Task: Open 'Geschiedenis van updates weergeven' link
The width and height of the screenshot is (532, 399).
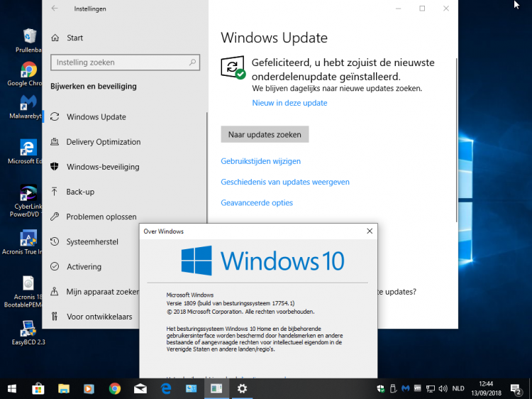Action: tap(284, 182)
